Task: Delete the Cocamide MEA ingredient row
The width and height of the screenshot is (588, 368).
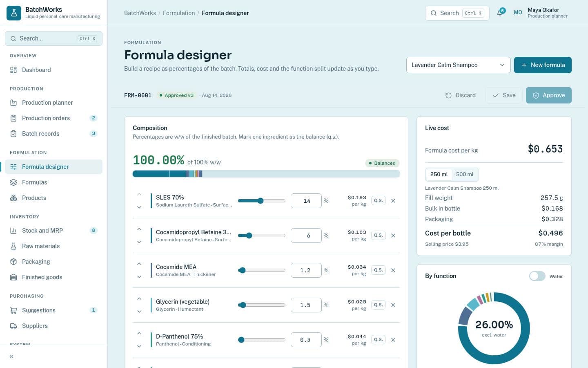Action: (393, 270)
